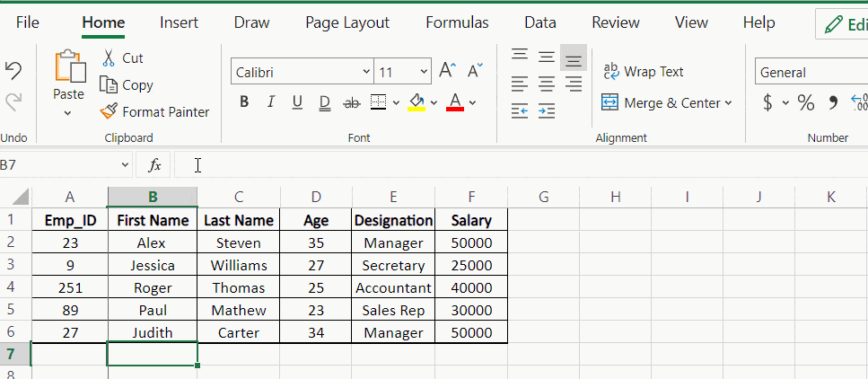The image size is (868, 379).
Task: Apply the yellow fill color
Action: 416,103
